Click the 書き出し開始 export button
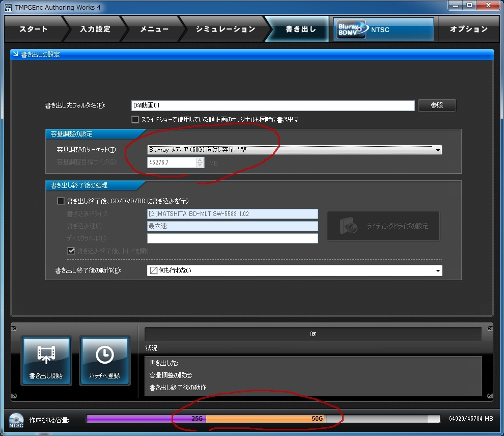The image size is (504, 436). (46, 361)
